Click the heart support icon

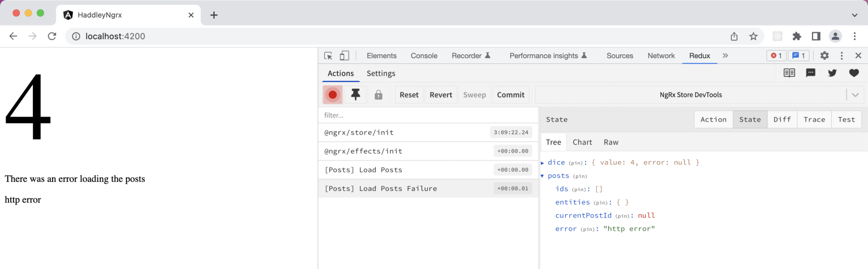[x=854, y=73]
